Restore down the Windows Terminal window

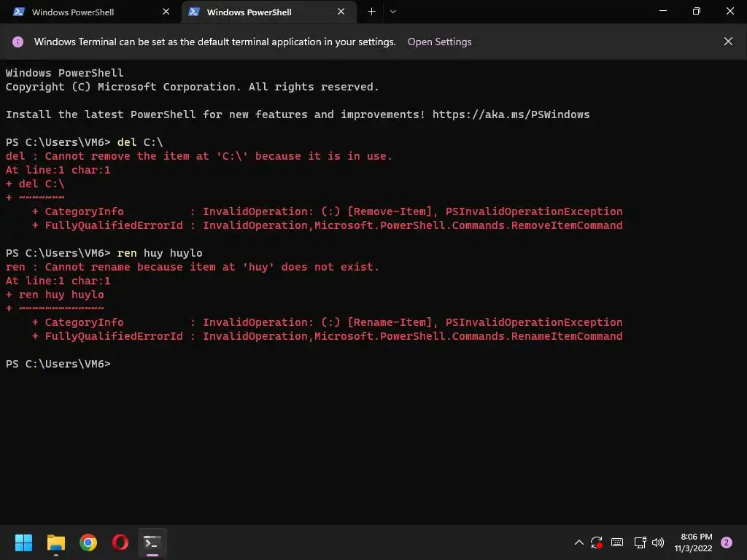coord(696,12)
